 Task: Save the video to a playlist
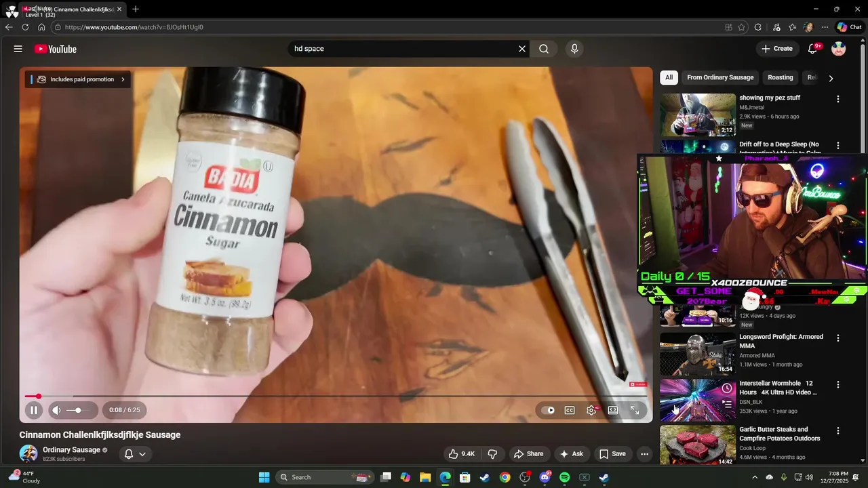[x=612, y=454]
